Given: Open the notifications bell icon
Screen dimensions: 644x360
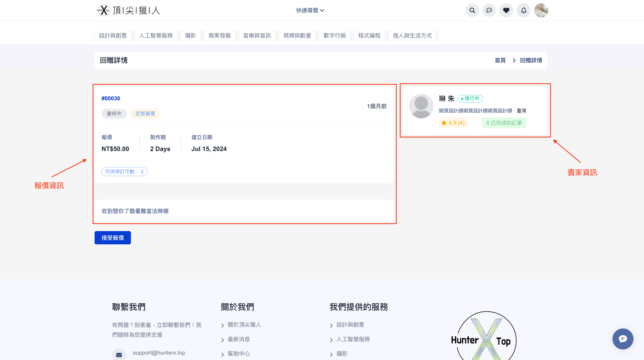Looking at the screenshot, I should pyautogui.click(x=524, y=10).
